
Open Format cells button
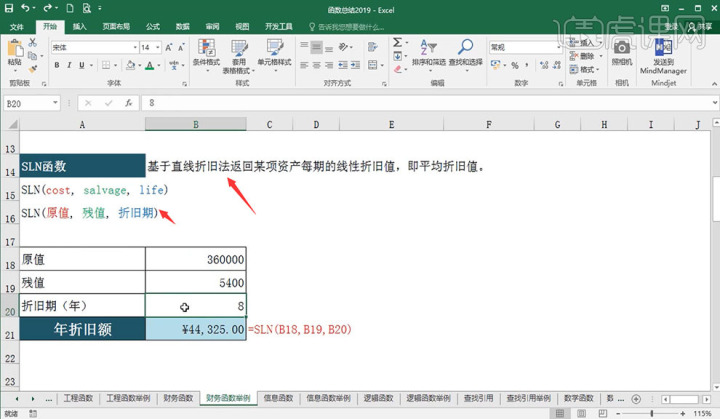(x=585, y=69)
